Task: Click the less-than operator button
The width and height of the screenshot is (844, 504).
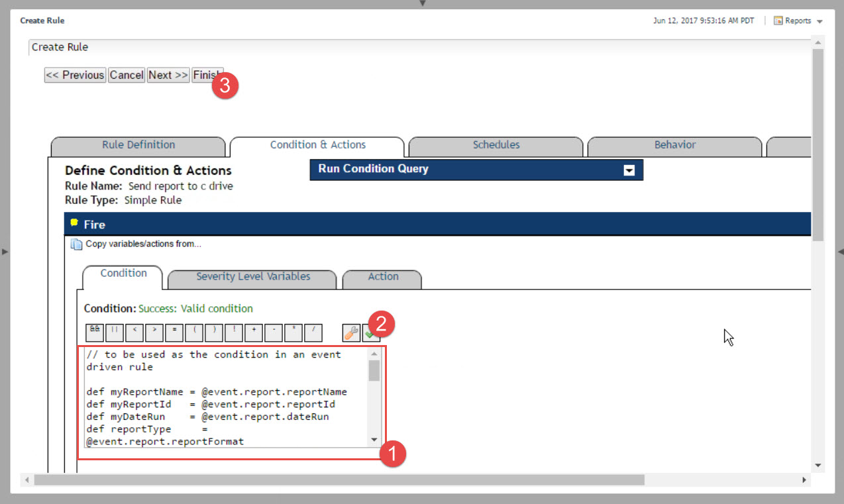Action: tap(134, 332)
